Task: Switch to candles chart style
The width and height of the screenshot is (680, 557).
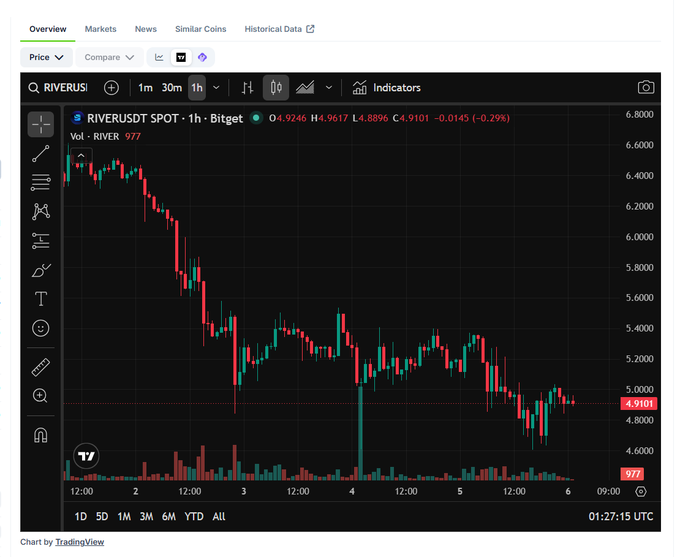Action: point(276,88)
